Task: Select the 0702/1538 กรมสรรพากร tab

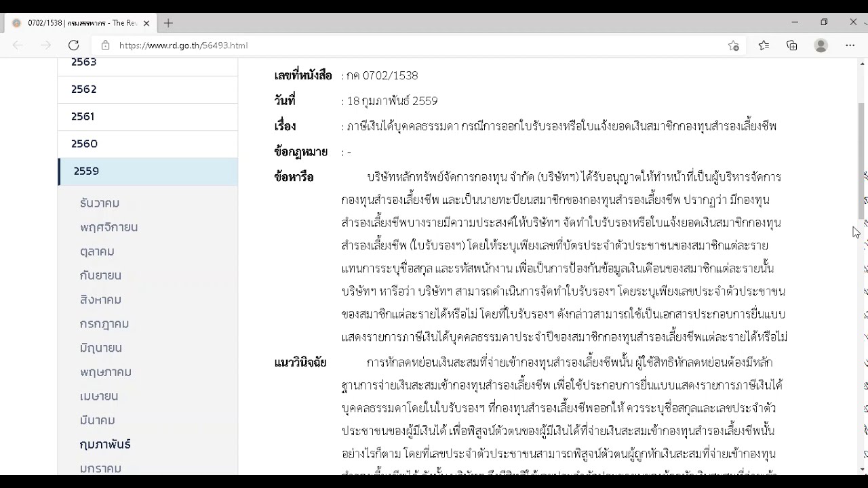Action: [x=80, y=23]
